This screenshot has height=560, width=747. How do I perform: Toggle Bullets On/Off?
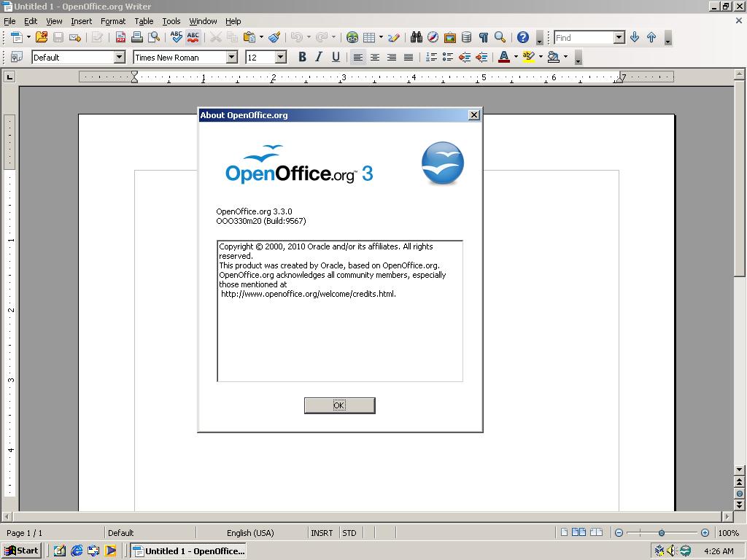click(x=448, y=57)
